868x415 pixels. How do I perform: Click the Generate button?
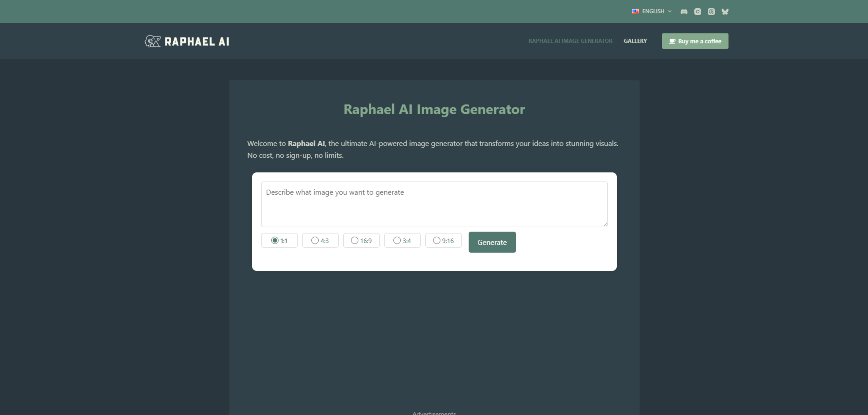pos(492,242)
